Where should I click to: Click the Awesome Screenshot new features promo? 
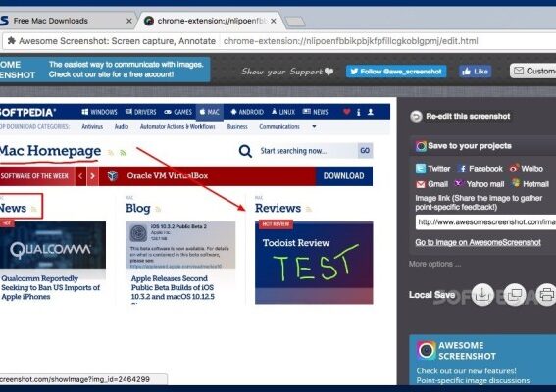tap(482, 360)
